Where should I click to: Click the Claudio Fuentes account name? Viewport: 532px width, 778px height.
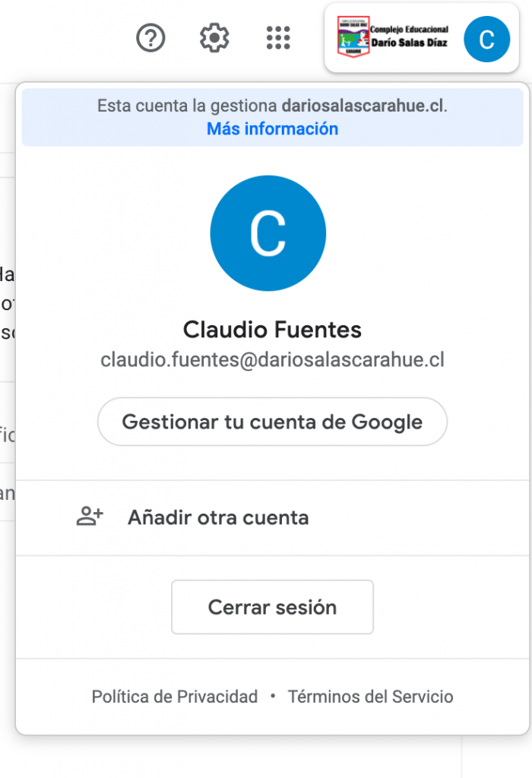(x=272, y=330)
